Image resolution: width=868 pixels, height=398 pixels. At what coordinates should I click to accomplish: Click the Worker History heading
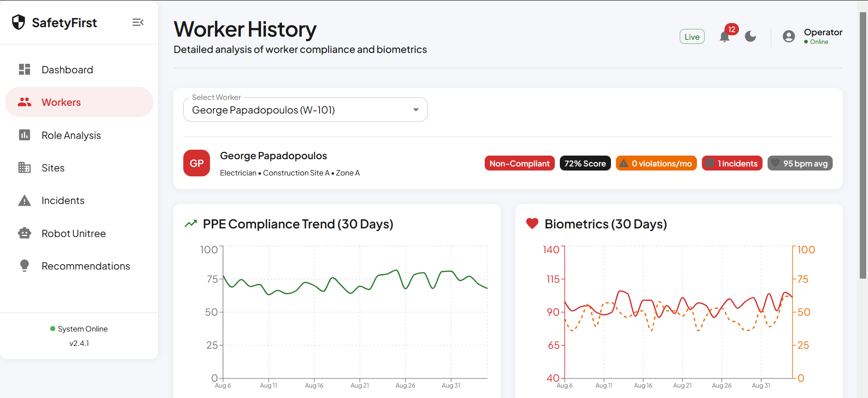coord(245,29)
